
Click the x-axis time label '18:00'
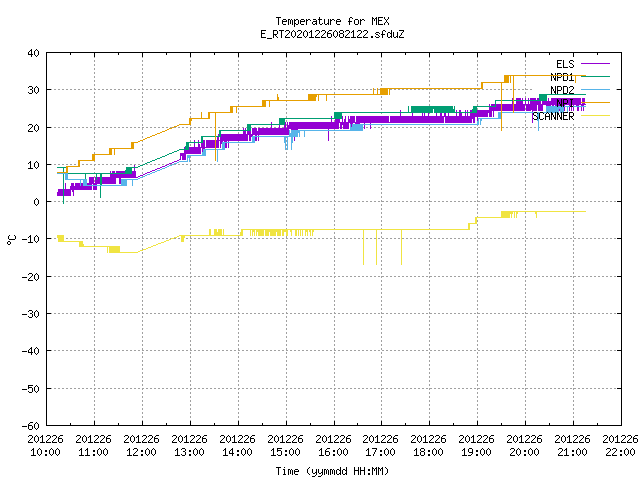point(428,452)
